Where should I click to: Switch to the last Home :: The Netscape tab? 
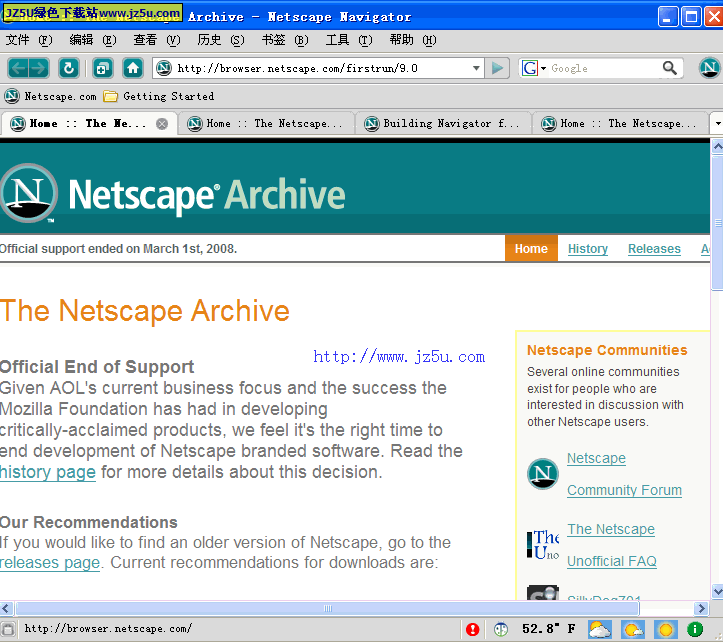pos(620,124)
